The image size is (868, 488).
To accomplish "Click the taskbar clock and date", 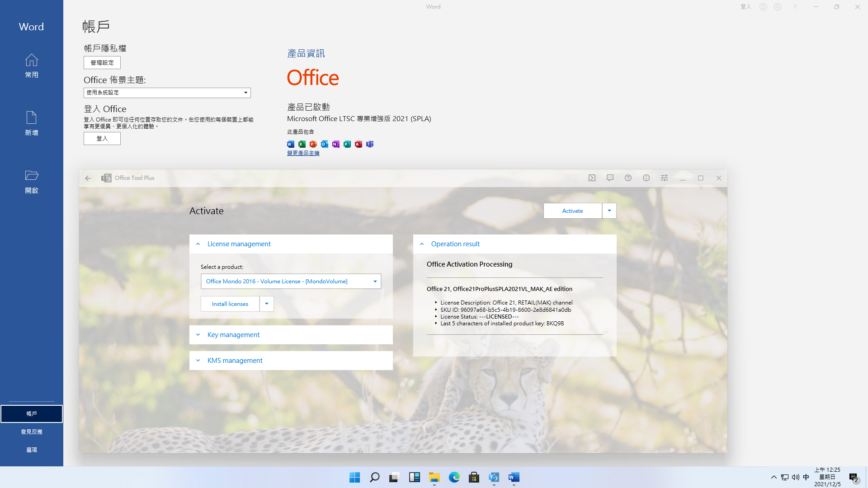I will coord(827,477).
